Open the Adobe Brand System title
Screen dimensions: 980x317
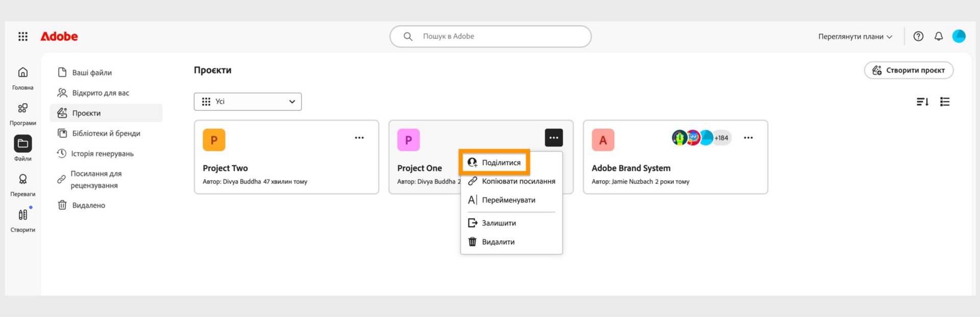631,168
